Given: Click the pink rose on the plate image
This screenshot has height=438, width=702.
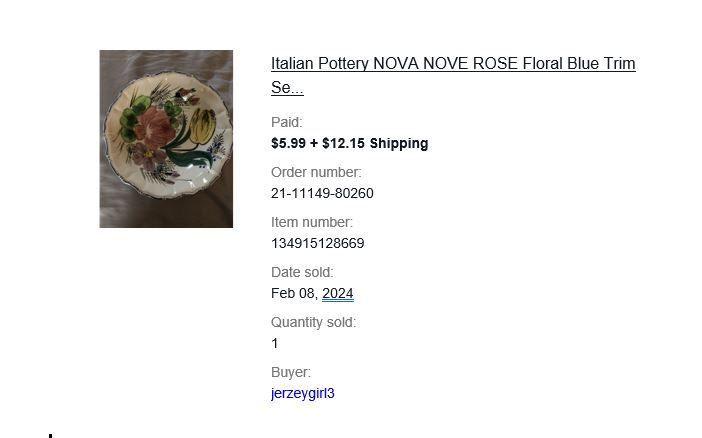Looking at the screenshot, I should click(155, 125).
